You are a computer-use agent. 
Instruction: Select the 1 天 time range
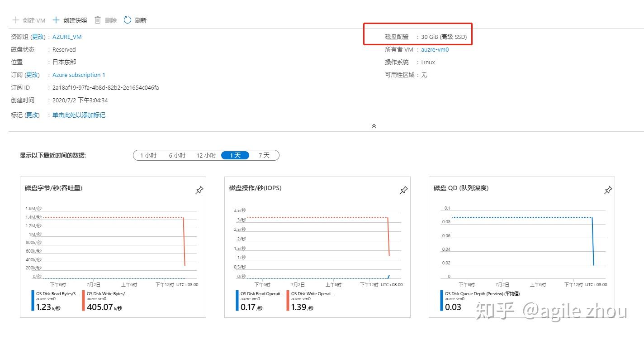pyautogui.click(x=235, y=155)
